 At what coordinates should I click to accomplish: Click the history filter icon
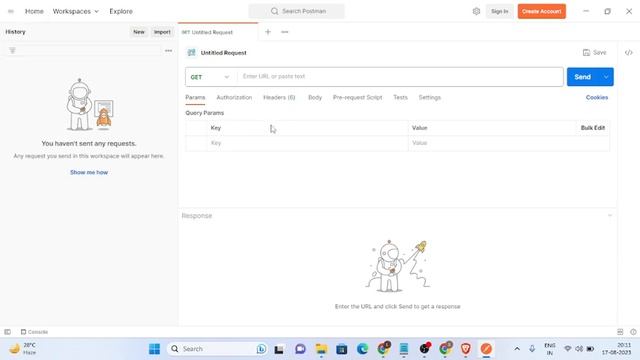point(12,51)
